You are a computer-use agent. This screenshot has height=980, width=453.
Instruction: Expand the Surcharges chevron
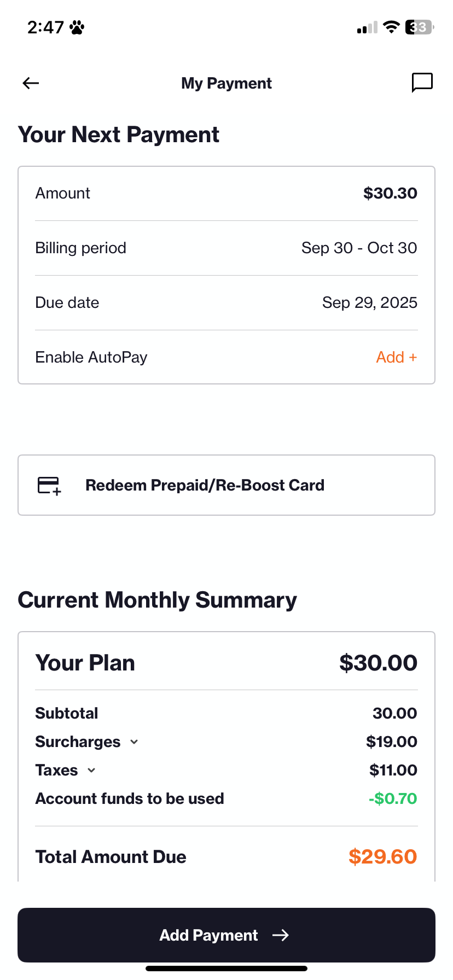[134, 742]
